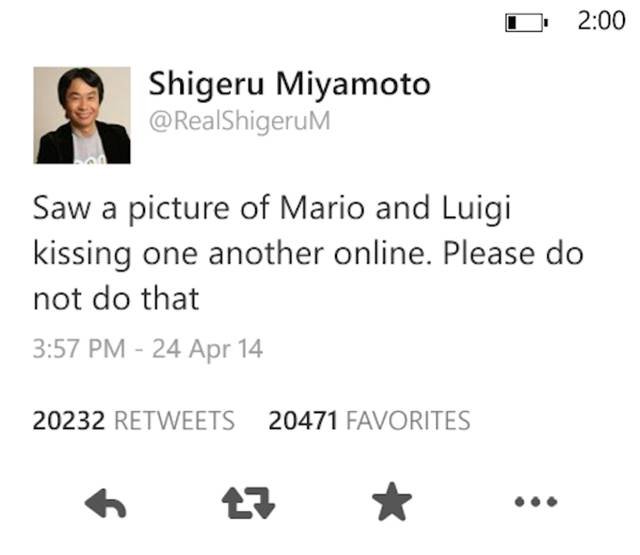Screen dimensions: 640x555
Task: Click the 24 Apr 14 tweet date
Action: pyautogui.click(x=207, y=350)
